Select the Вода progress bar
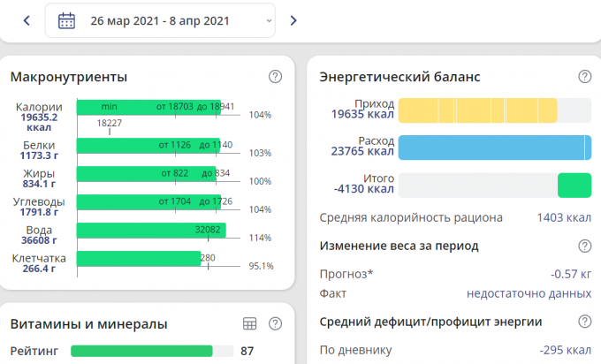The height and width of the screenshot is (364, 601). (150, 231)
